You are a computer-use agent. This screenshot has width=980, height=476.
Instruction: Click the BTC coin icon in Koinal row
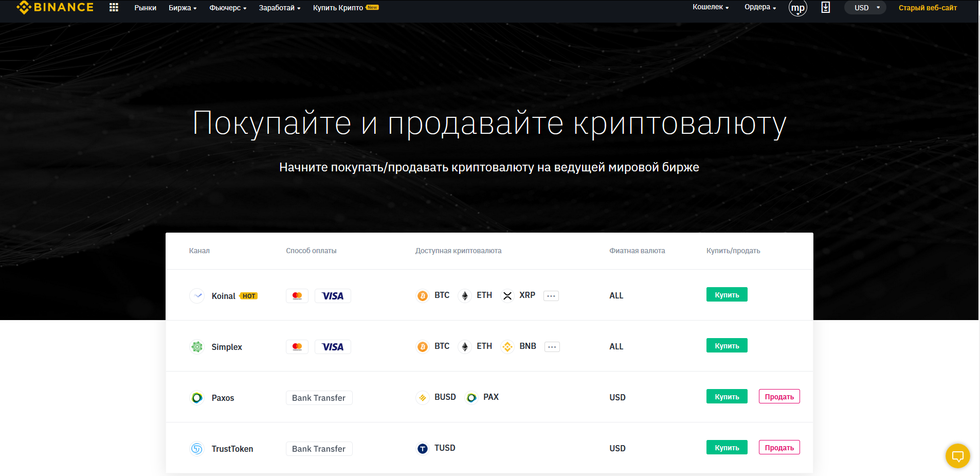423,295
